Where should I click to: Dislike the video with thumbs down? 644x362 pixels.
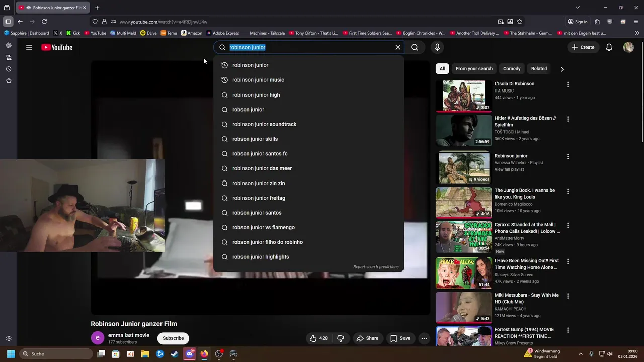tap(341, 338)
